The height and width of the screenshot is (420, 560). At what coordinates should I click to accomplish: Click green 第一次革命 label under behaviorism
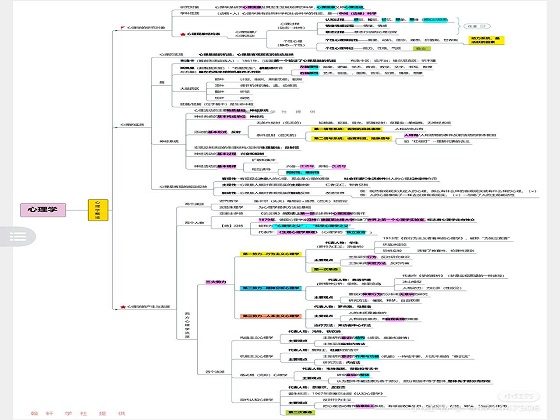click(x=326, y=270)
